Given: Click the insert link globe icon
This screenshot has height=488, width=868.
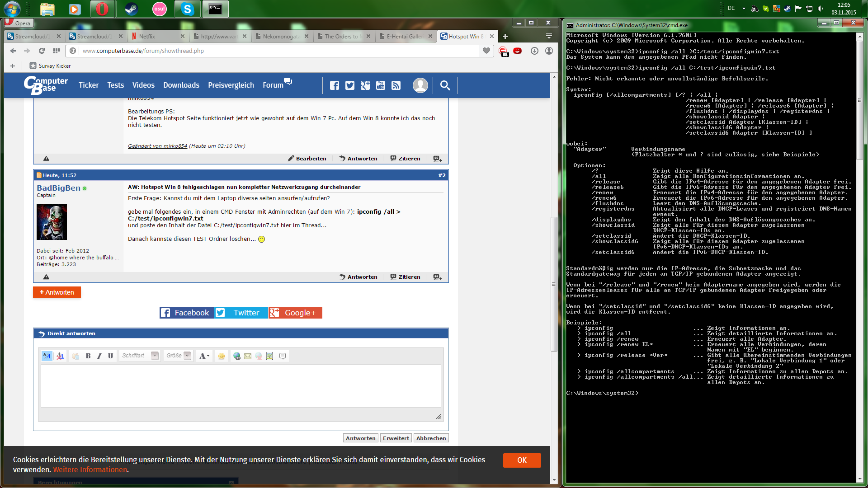Looking at the screenshot, I should click(x=236, y=356).
